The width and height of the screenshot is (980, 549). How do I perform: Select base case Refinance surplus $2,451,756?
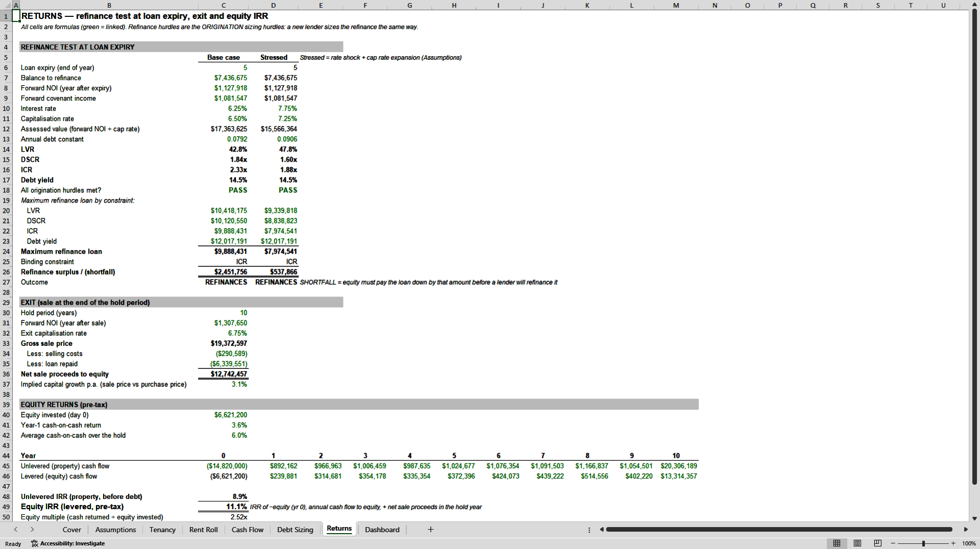coord(224,272)
